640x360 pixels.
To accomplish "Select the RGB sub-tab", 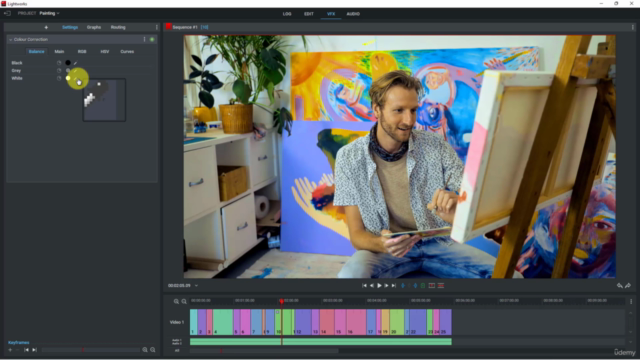I will [x=82, y=51].
